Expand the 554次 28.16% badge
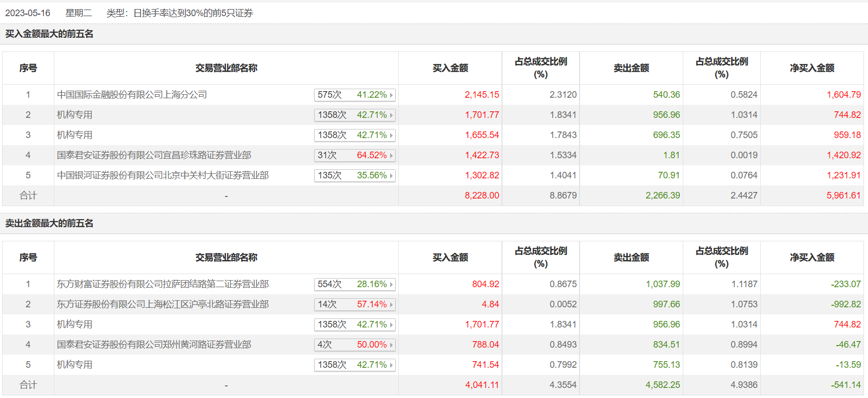This screenshot has height=398, width=868. coord(355,284)
